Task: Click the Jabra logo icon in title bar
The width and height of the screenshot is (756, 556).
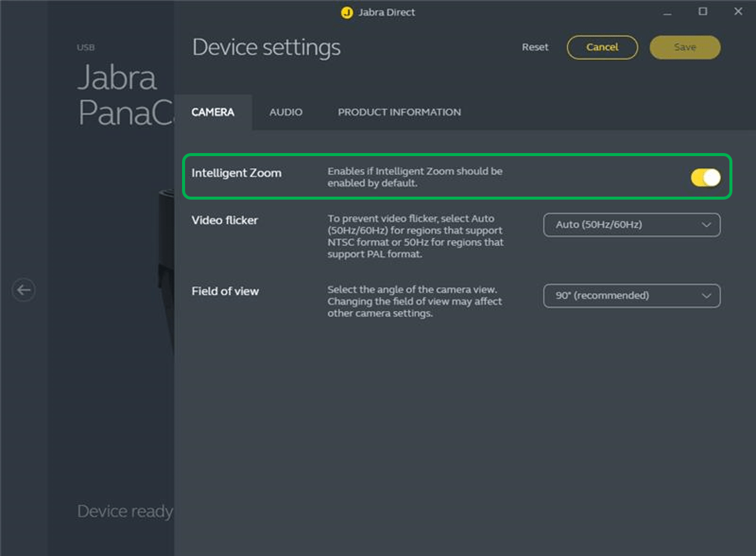Action: coord(347,13)
